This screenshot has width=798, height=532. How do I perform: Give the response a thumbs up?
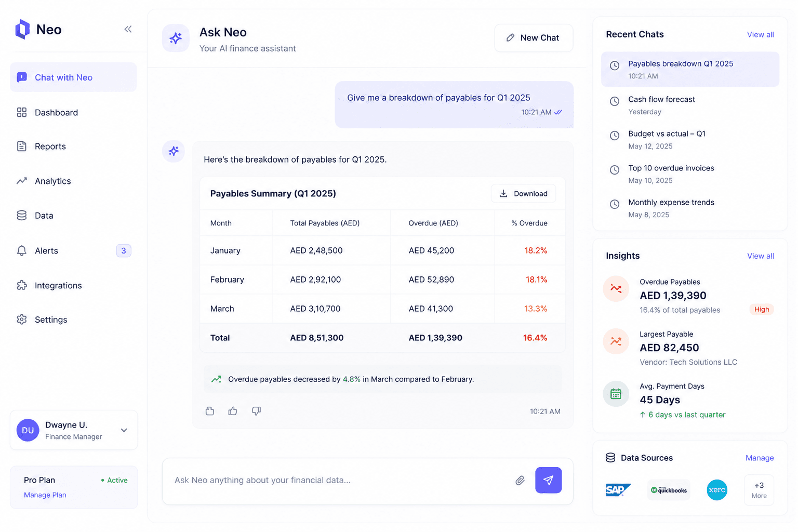pyautogui.click(x=233, y=411)
